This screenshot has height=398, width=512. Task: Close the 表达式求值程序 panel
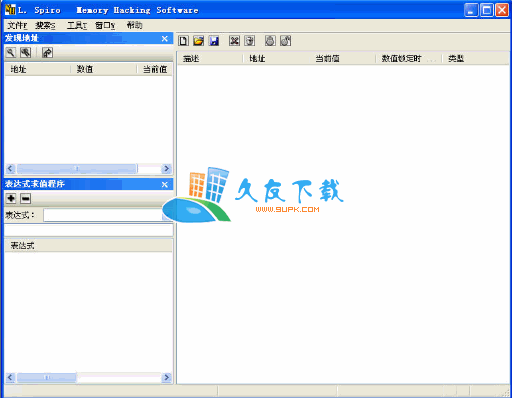click(x=165, y=184)
